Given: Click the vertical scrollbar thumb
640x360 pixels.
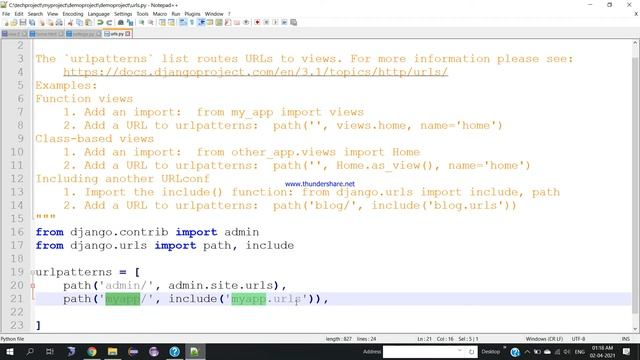Looking at the screenshot, I should point(636,185).
